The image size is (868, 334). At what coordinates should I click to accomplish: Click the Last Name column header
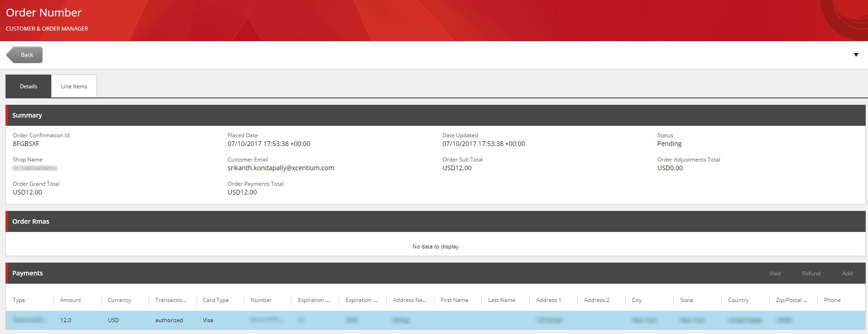point(501,300)
